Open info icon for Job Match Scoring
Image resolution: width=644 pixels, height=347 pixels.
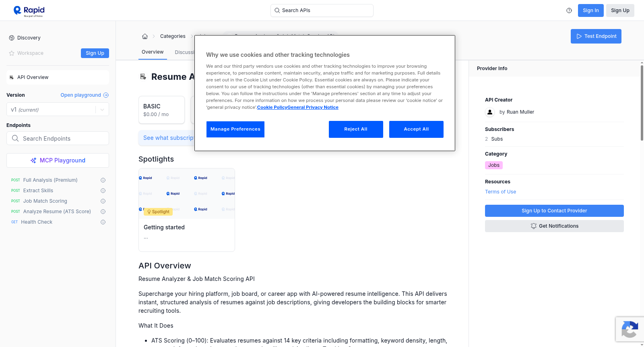103,201
